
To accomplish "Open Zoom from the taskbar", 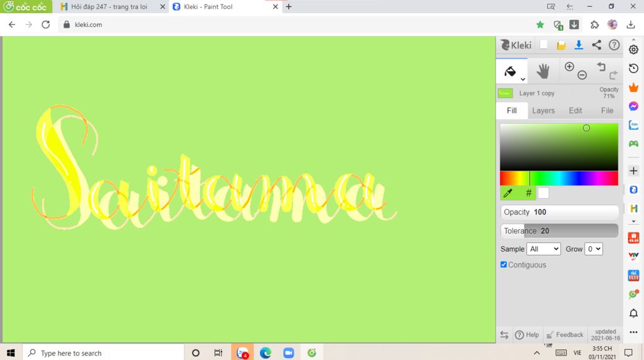I will (x=289, y=353).
